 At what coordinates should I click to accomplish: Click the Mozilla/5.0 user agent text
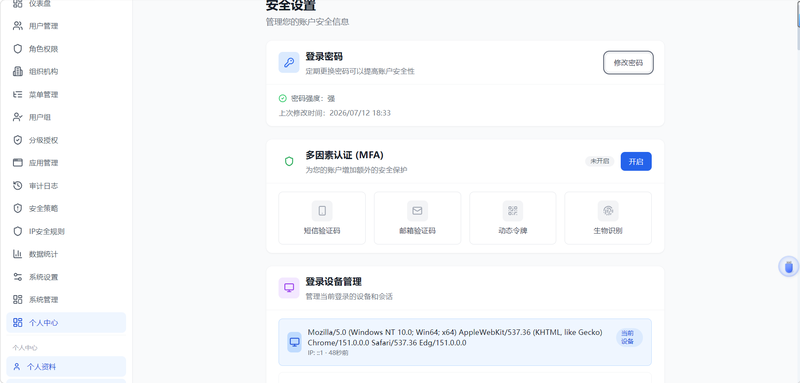click(x=455, y=337)
